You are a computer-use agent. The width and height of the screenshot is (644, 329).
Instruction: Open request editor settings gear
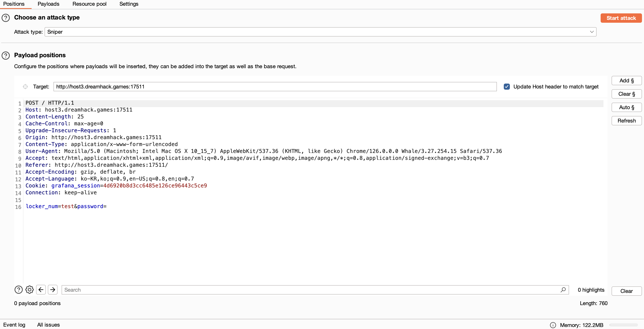[x=30, y=290]
